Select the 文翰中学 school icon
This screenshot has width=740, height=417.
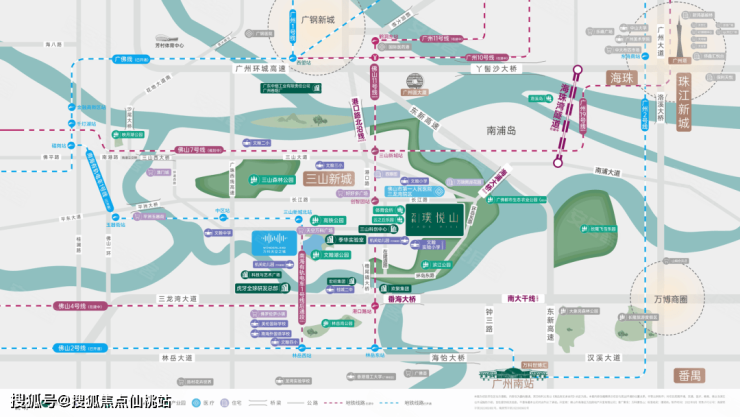click(209, 233)
